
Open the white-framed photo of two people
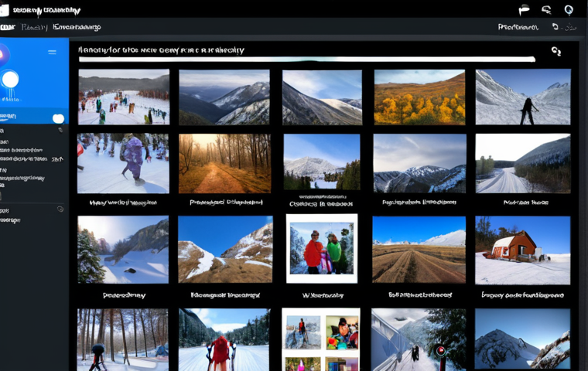322,248
